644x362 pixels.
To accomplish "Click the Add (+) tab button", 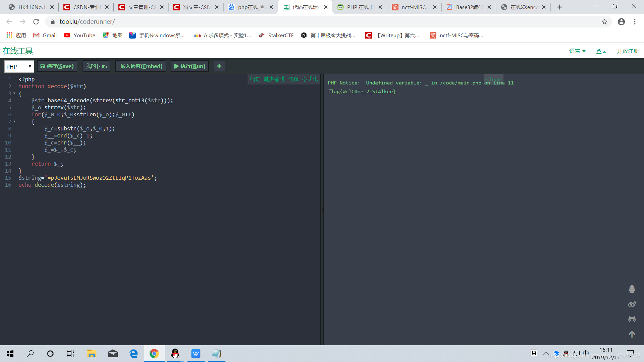I will click(x=559, y=7).
